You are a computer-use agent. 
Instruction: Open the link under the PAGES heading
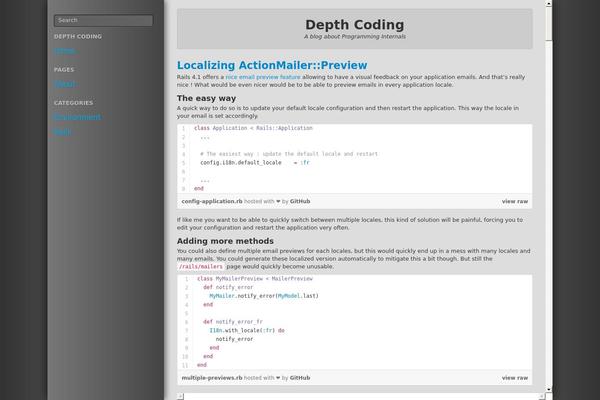click(65, 84)
